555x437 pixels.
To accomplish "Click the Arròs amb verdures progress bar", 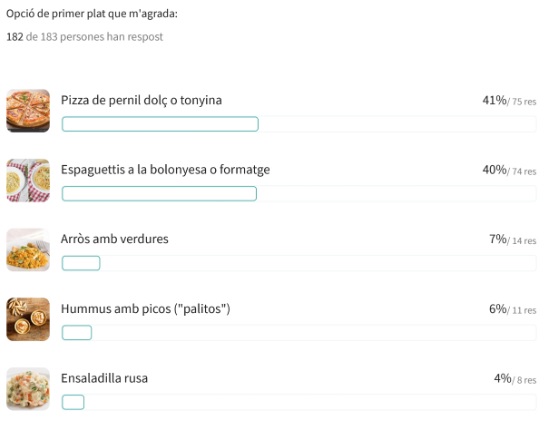I will [299, 263].
